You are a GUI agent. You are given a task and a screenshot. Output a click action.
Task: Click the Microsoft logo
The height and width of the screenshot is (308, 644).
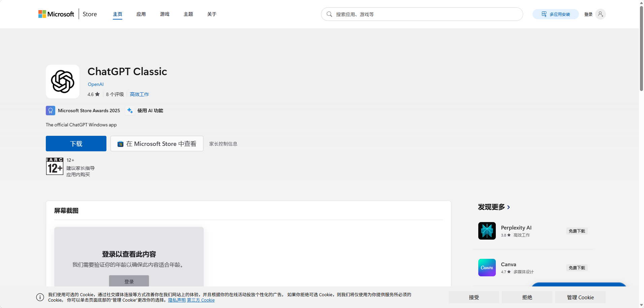[56, 14]
